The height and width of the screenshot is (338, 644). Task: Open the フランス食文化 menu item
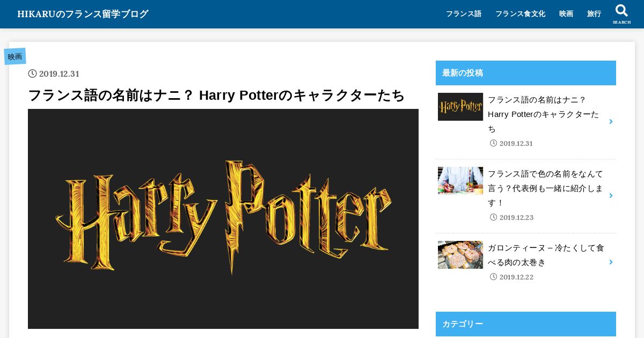pyautogui.click(x=520, y=14)
